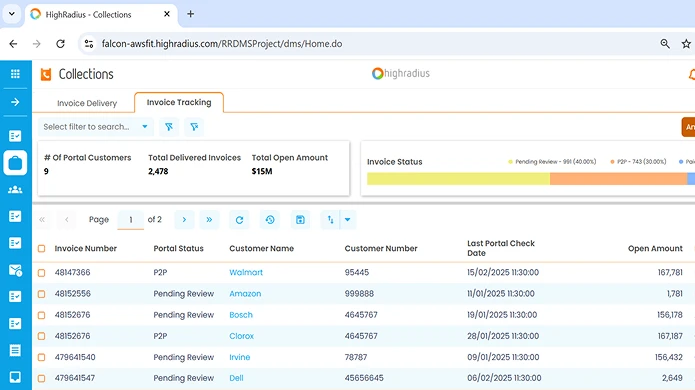This screenshot has height=390, width=695.
Task: Open the Walmart customer link
Action: point(246,272)
